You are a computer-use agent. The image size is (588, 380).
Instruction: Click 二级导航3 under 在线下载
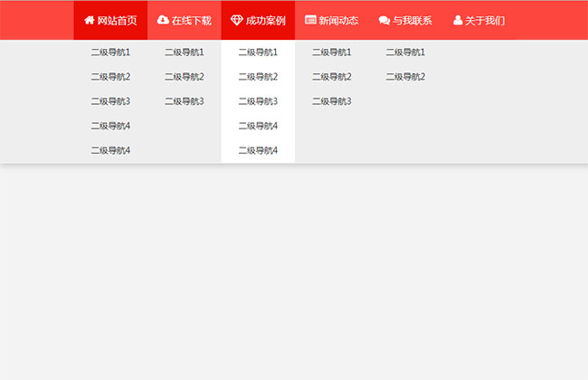[185, 101]
